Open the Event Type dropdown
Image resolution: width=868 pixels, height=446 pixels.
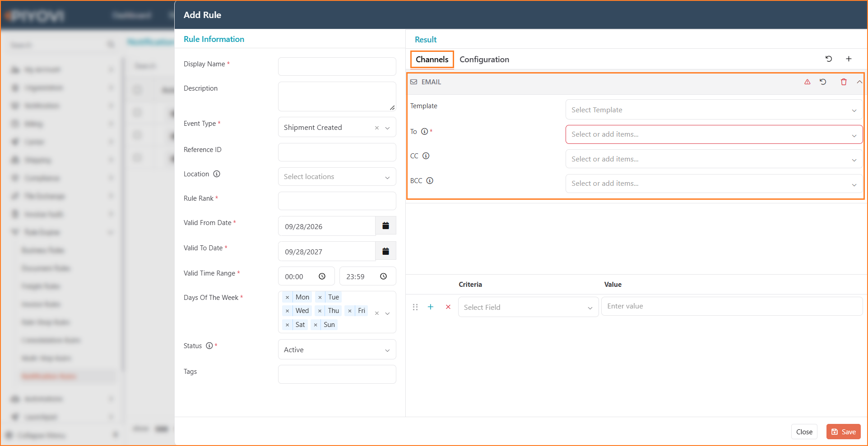pyautogui.click(x=387, y=128)
